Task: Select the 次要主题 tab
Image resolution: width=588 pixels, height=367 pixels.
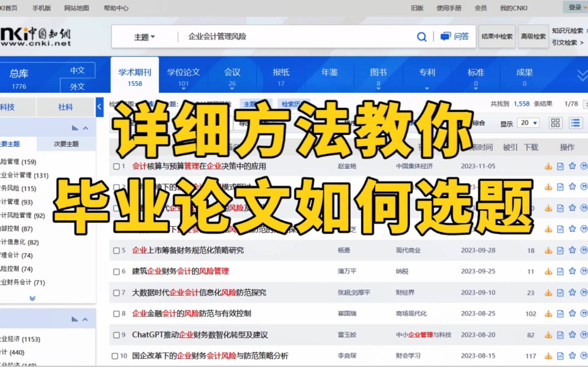Action: point(66,144)
